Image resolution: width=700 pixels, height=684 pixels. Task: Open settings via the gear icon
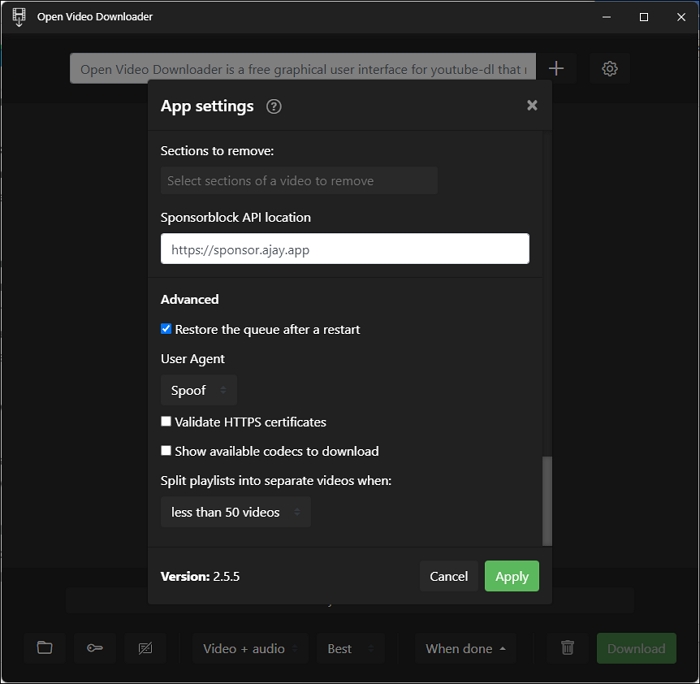(609, 69)
